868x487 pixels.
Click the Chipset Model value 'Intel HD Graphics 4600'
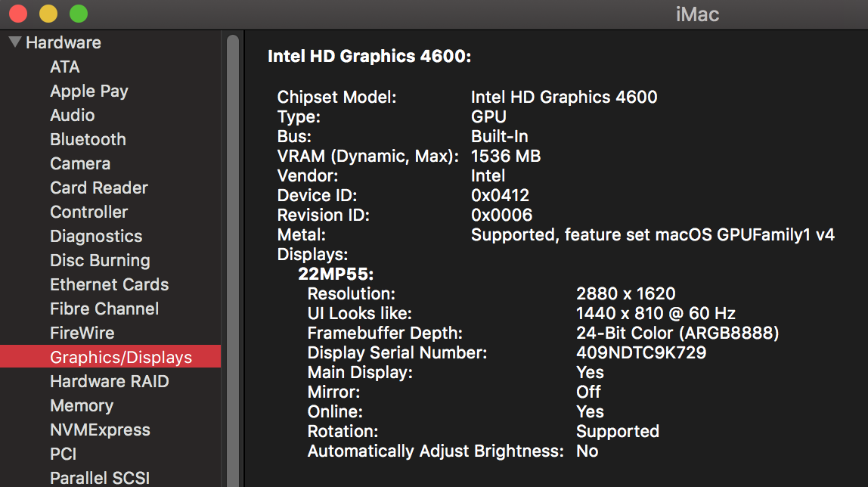click(x=564, y=98)
